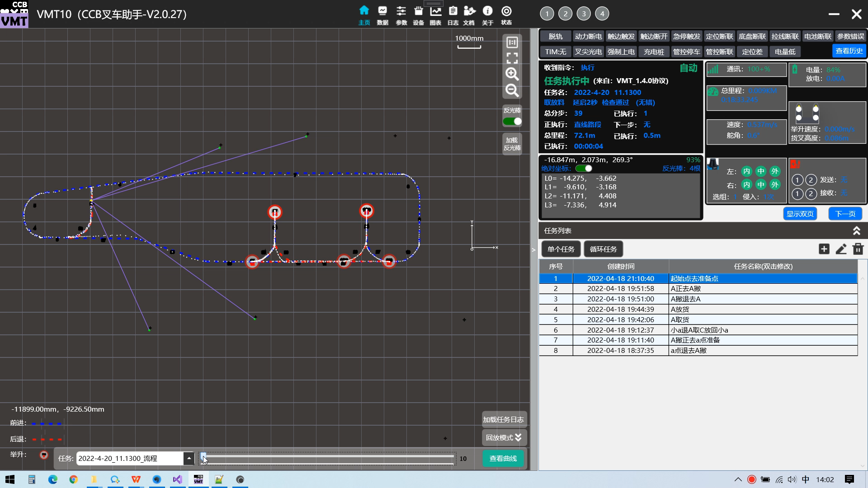Toggle left 中 sensor indicator
Image resolution: width=868 pixels, height=488 pixels.
(761, 171)
